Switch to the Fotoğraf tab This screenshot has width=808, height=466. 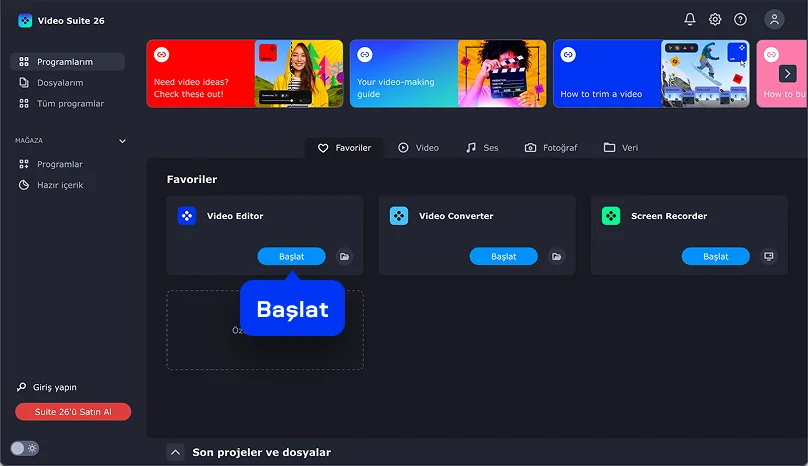[x=551, y=148]
